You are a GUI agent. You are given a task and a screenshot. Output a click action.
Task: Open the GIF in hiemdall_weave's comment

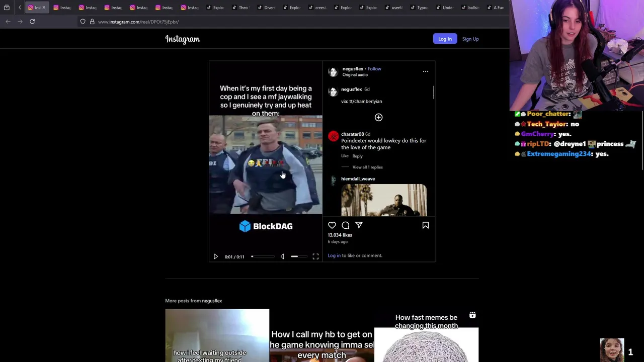[384, 200]
